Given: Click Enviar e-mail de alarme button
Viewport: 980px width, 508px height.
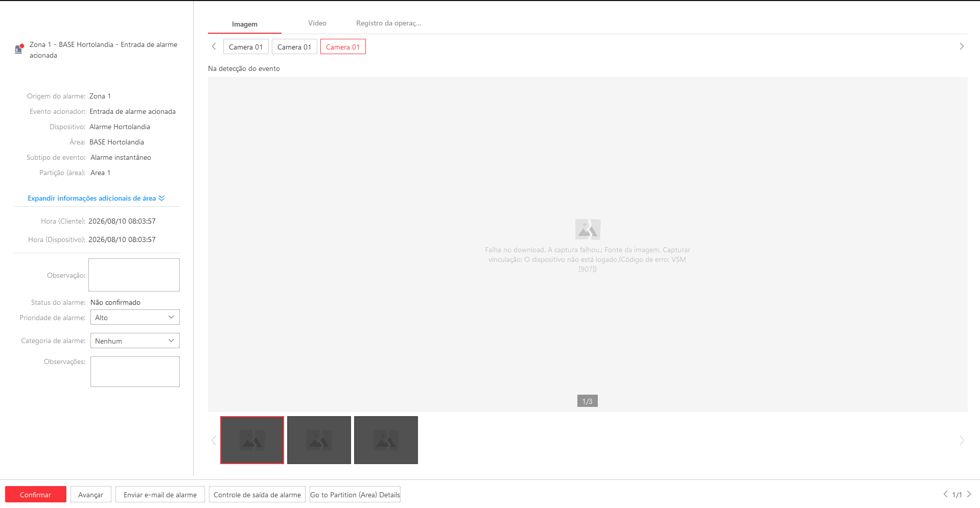Looking at the screenshot, I should tap(160, 495).
